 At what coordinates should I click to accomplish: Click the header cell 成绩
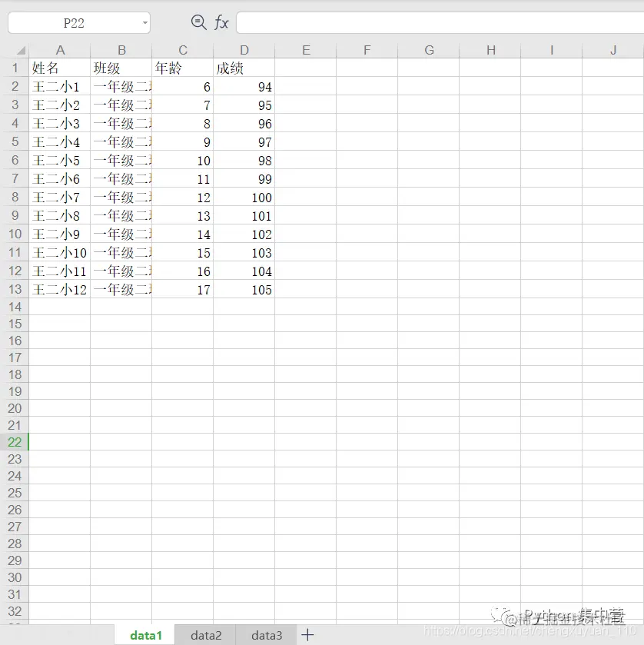tap(244, 68)
